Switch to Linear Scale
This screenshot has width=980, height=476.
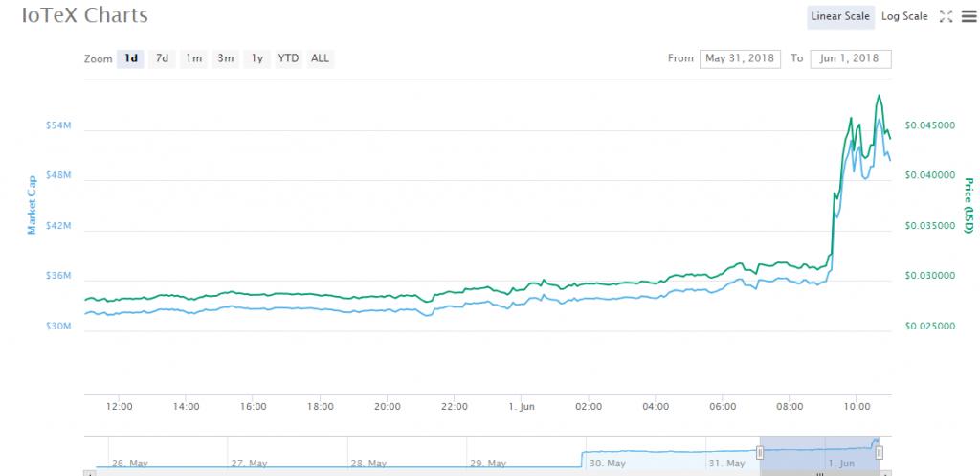[840, 17]
